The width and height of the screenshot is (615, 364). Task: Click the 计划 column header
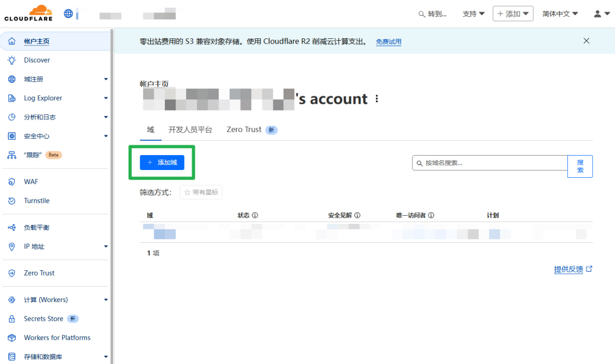(492, 216)
